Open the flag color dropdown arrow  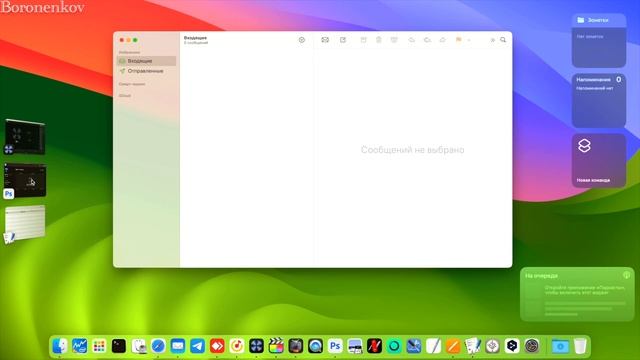[x=469, y=40]
